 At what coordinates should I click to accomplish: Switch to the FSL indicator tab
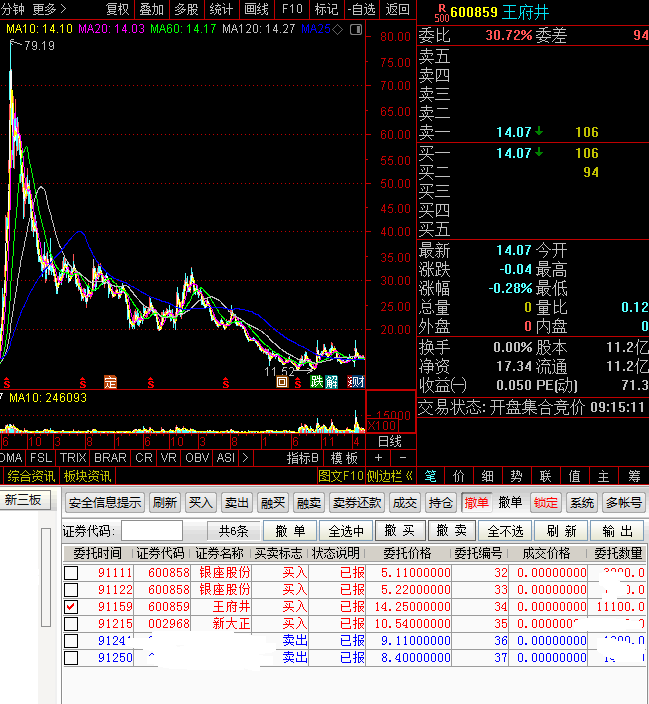click(41, 458)
